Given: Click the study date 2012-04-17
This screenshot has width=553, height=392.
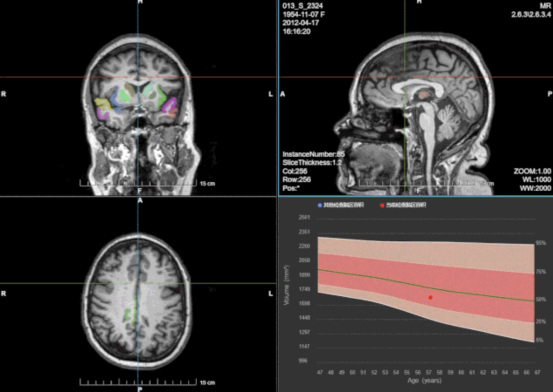Looking at the screenshot, I should [300, 23].
